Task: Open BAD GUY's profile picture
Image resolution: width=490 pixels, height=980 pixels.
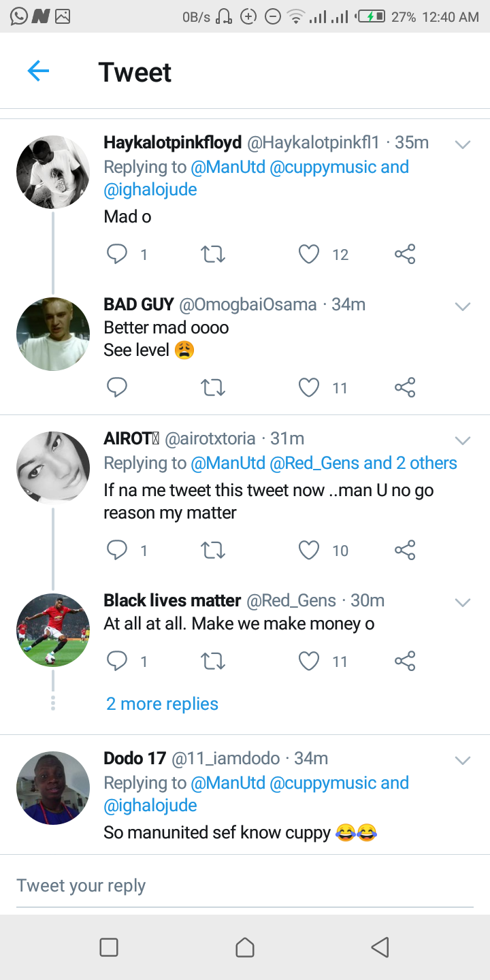Action: coord(53,334)
